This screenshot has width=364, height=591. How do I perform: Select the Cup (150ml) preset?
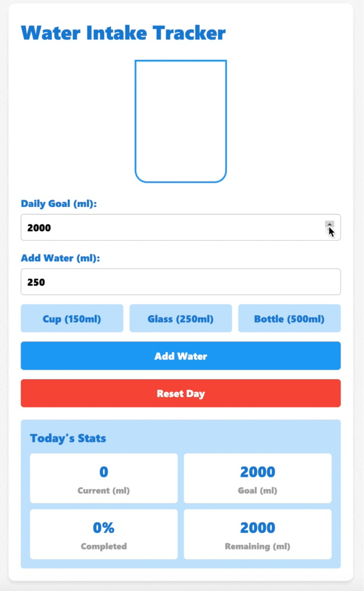(x=72, y=318)
